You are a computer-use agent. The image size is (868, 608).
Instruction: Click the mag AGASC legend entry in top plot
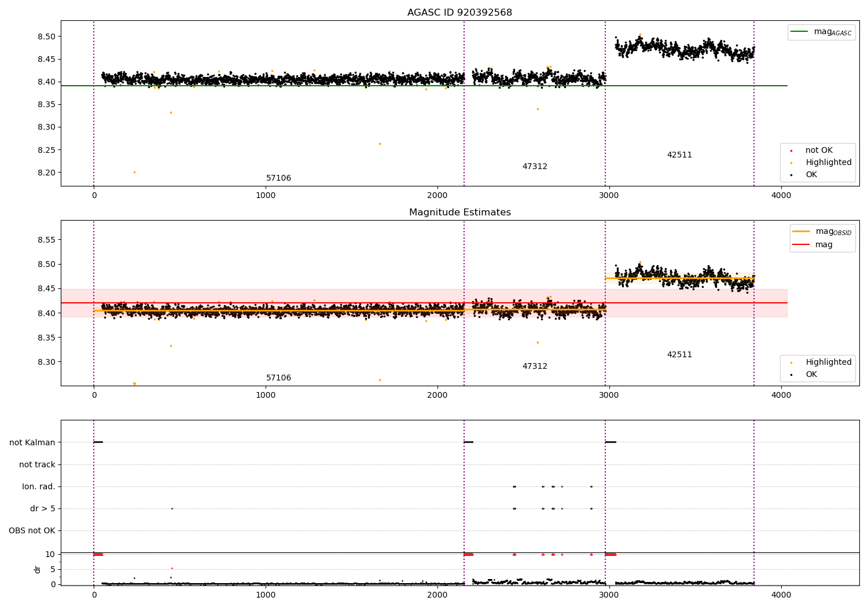(821, 32)
